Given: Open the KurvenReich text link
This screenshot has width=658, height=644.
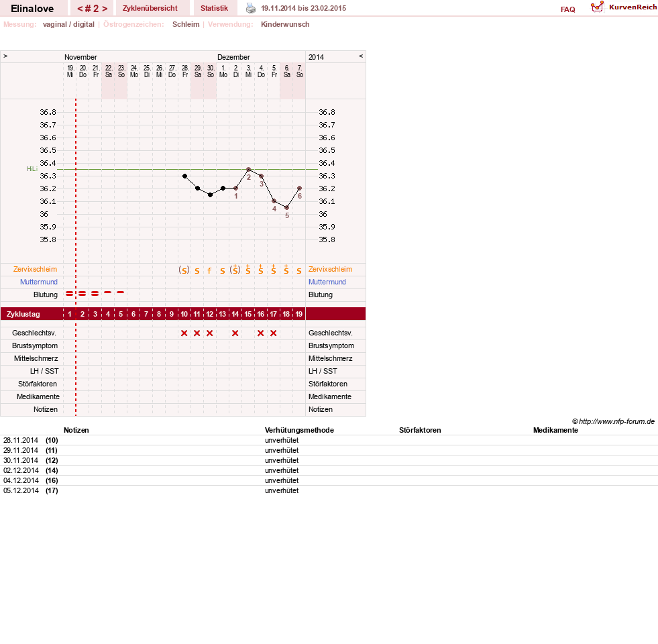Looking at the screenshot, I should point(633,7).
